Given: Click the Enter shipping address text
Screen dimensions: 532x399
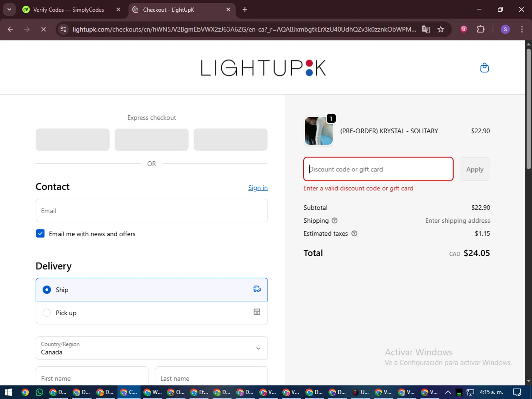Looking at the screenshot, I should pyautogui.click(x=458, y=221).
